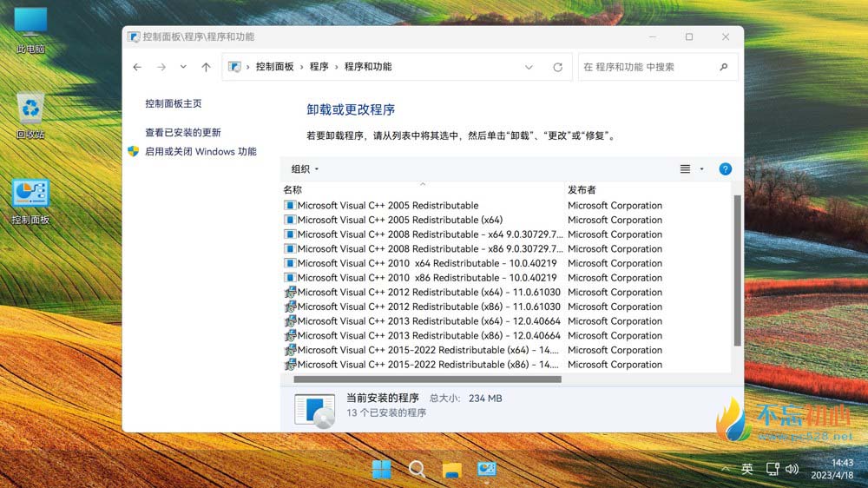This screenshot has height=488, width=868.
Task: Select Visual C++ 2010 x64 Redistributable row
Action: click(507, 263)
